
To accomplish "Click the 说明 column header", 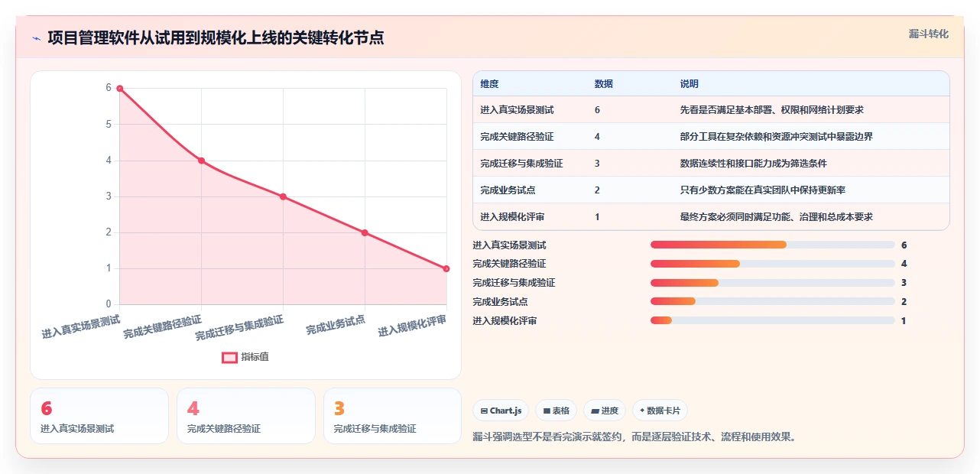I will pos(689,84).
